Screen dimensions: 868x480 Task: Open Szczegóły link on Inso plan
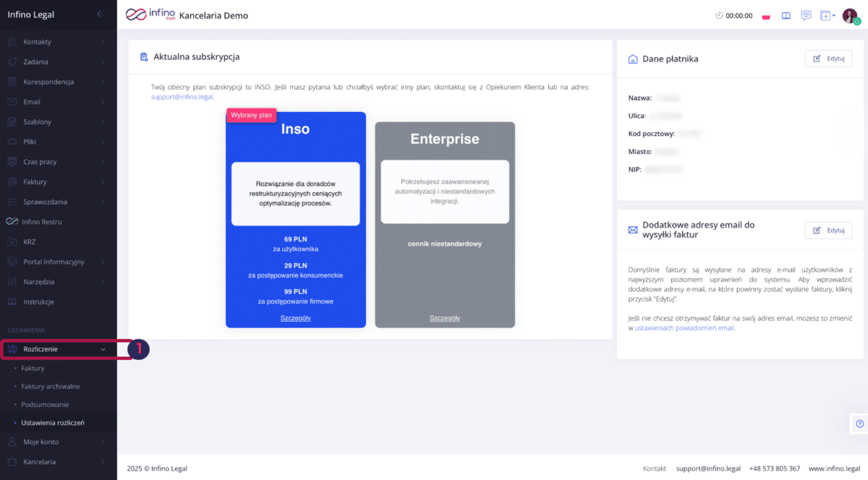click(x=296, y=318)
